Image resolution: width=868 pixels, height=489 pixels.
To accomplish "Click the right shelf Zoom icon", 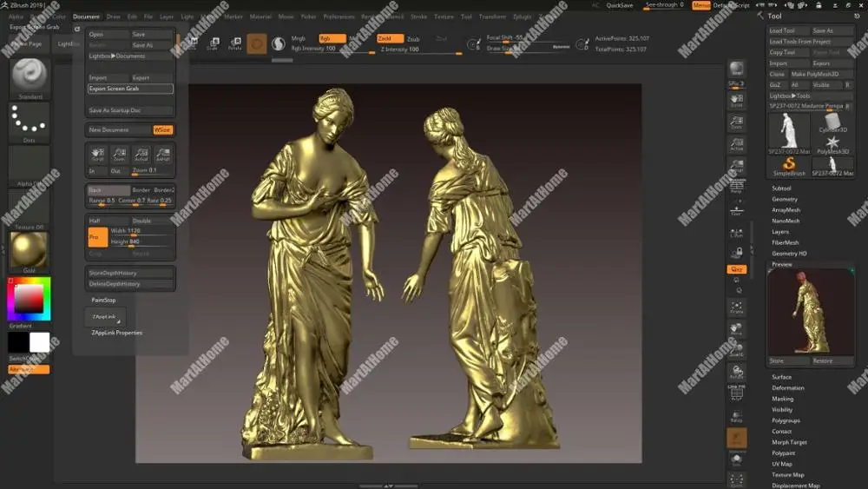I will 736,122.
